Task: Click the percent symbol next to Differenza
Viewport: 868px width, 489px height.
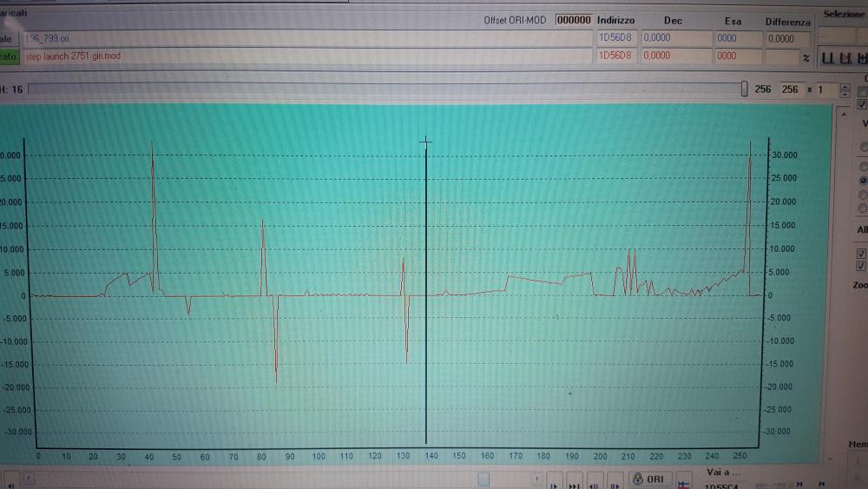Action: coord(806,57)
